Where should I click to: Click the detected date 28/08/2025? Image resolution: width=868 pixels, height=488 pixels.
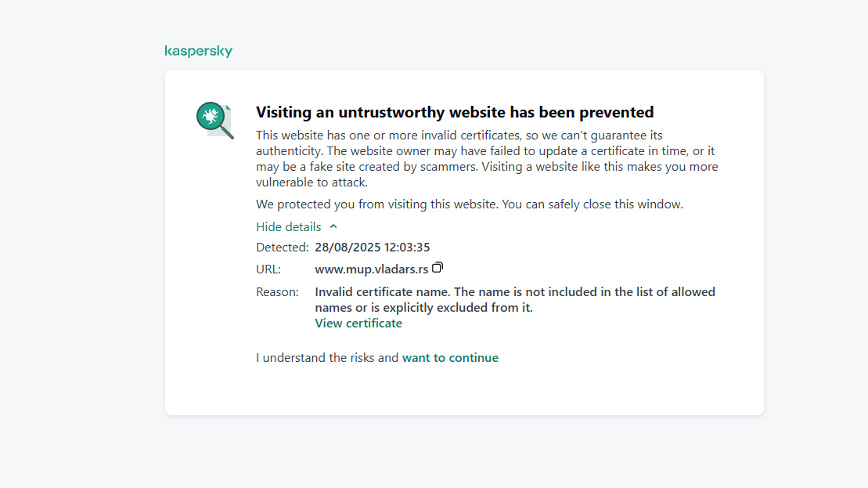[x=348, y=248]
